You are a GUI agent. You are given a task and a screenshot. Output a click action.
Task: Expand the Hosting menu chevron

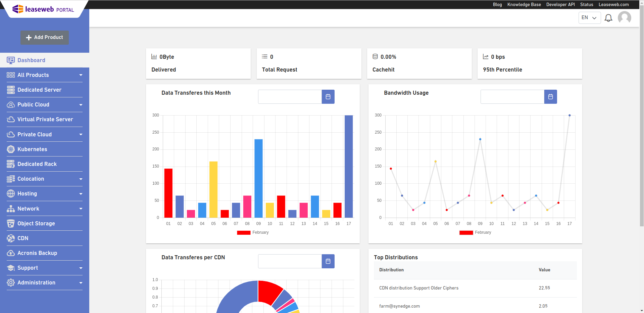81,194
